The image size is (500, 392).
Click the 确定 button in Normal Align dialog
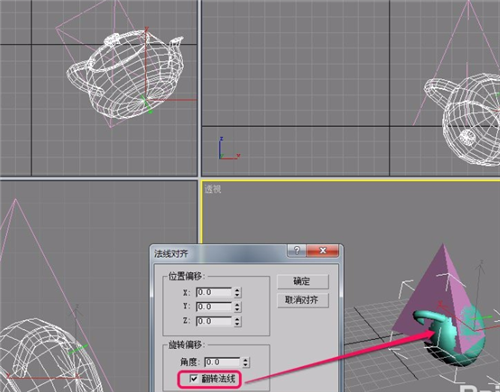pyautogui.click(x=303, y=282)
